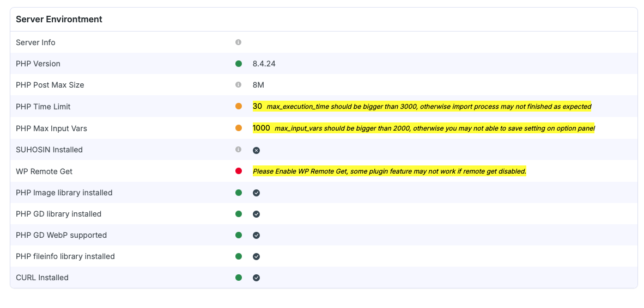The image size is (644, 308).
Task: Click the green PHP GD library status dot
Action: pyautogui.click(x=239, y=214)
